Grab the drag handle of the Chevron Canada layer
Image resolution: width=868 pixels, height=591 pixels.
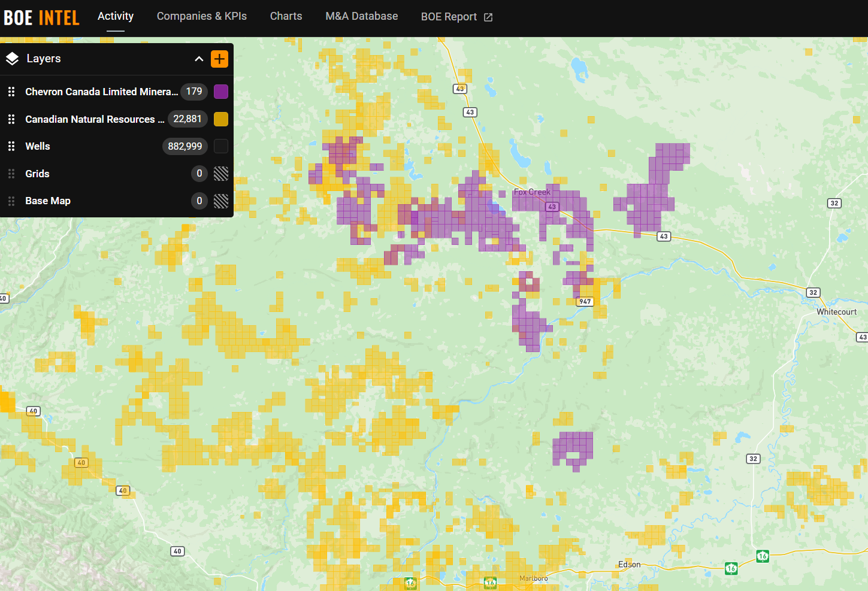click(x=11, y=92)
